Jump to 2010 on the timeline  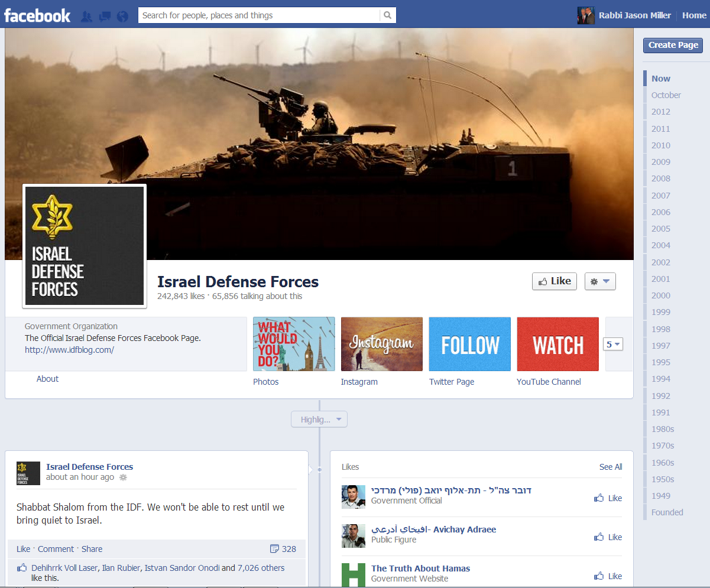click(661, 145)
